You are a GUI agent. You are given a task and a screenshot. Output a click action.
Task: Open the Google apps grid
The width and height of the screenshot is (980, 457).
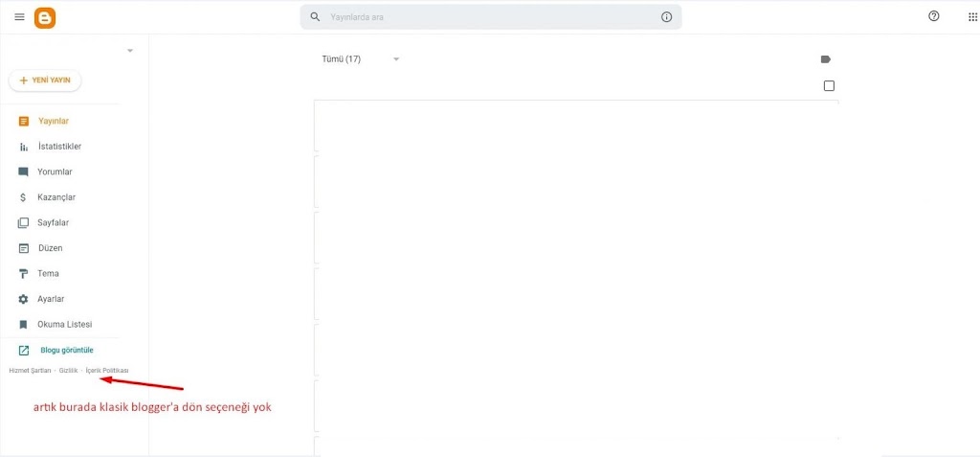(973, 16)
